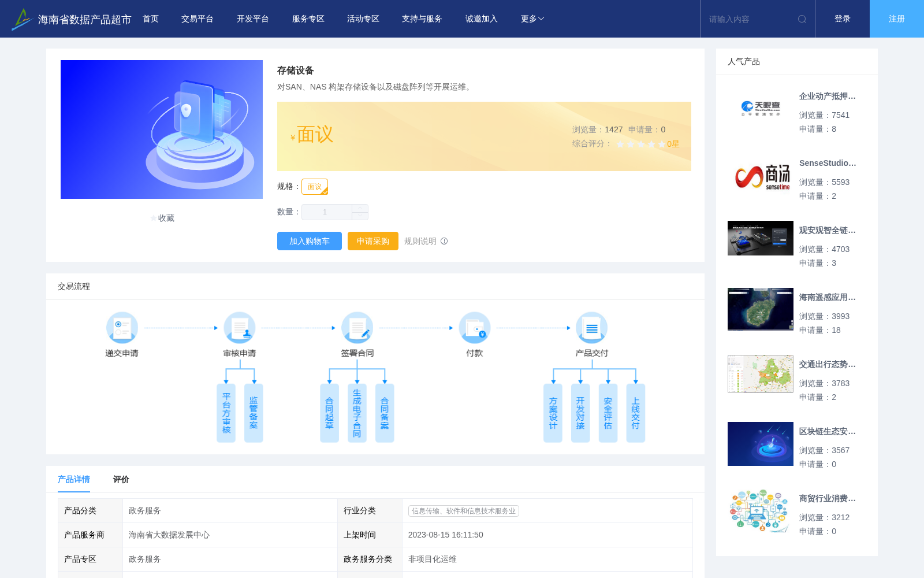Image resolution: width=924 pixels, height=578 pixels.
Task: Click the 信息传输、软件和信息技术服务业 tag
Action: (x=464, y=511)
